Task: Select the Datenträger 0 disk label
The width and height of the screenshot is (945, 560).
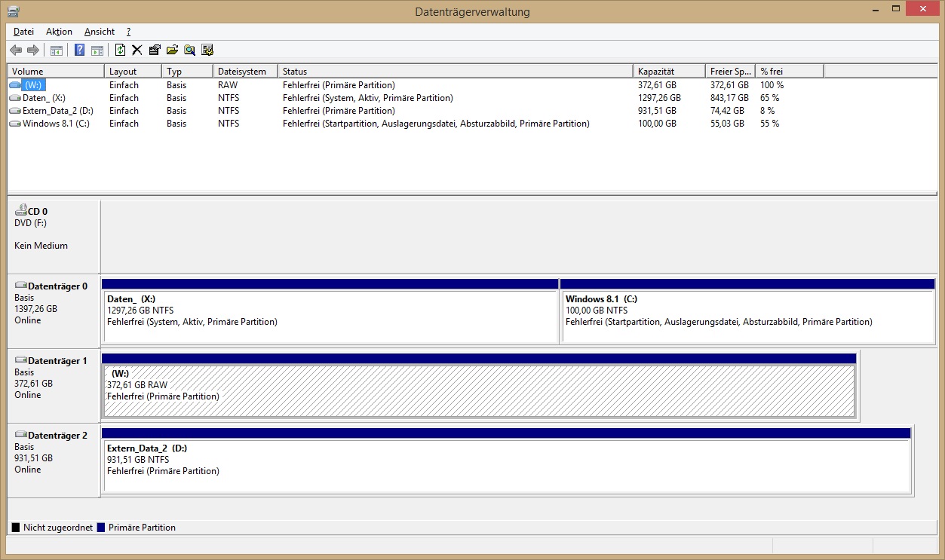Action: pos(57,286)
